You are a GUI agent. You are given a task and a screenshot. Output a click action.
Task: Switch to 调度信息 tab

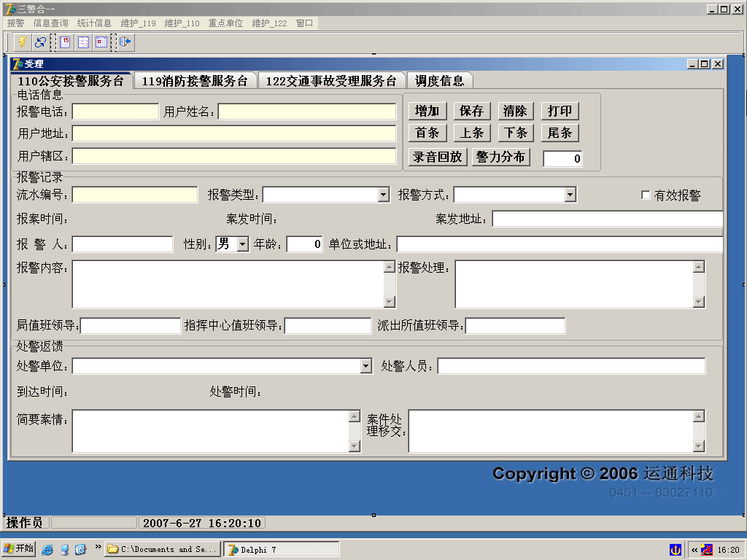(440, 81)
